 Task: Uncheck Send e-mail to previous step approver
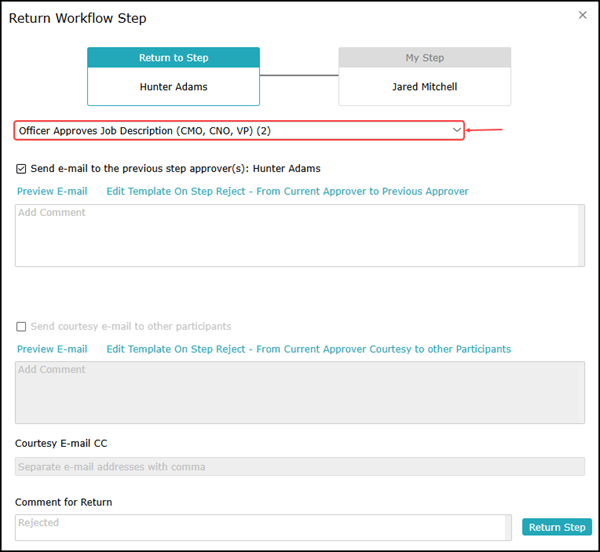[21, 169]
